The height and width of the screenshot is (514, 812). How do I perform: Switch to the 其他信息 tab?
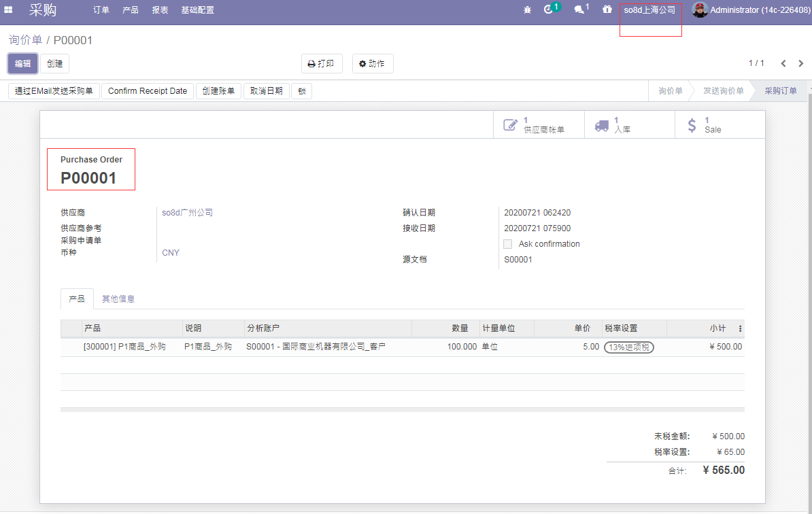click(x=118, y=299)
